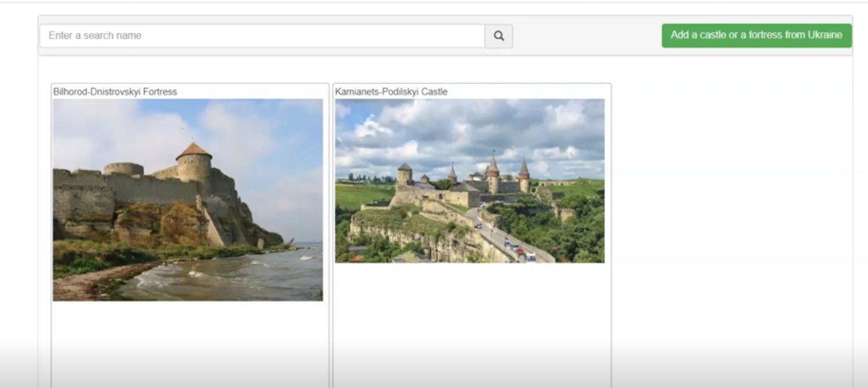Click the magnifying glass search icon
868x388 pixels.
(499, 36)
